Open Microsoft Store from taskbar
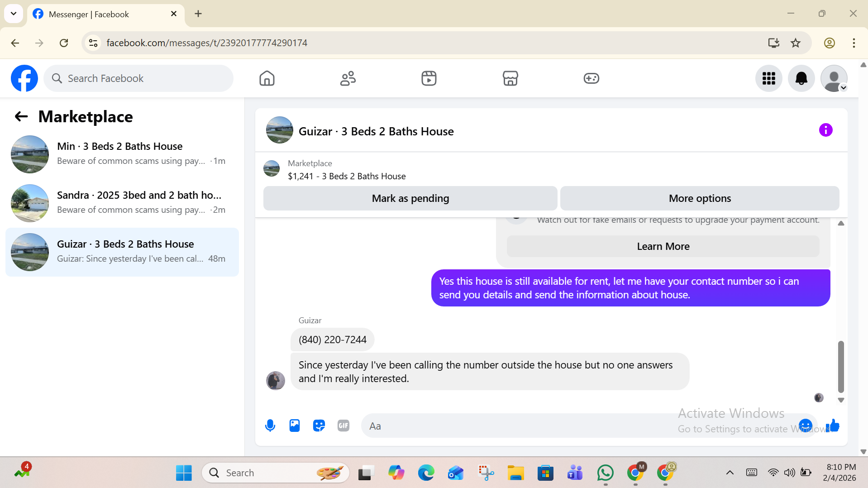The height and width of the screenshot is (488, 868). pos(545,473)
